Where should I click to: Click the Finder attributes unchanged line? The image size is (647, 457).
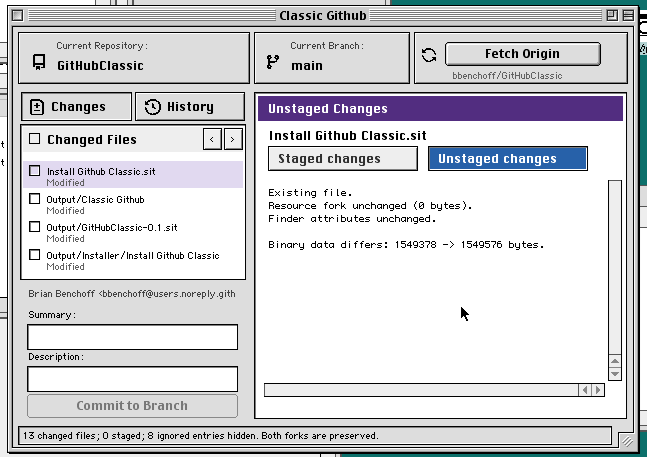tap(352, 219)
